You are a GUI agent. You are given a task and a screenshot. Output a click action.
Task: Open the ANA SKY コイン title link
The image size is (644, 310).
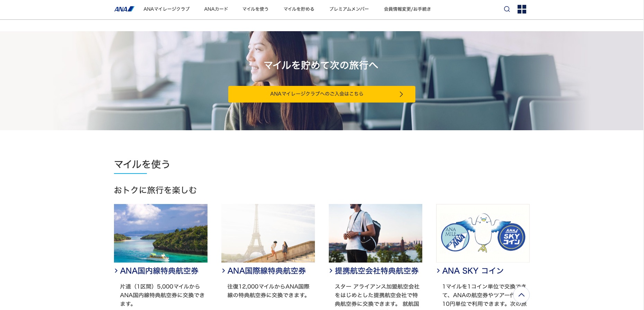click(x=473, y=271)
